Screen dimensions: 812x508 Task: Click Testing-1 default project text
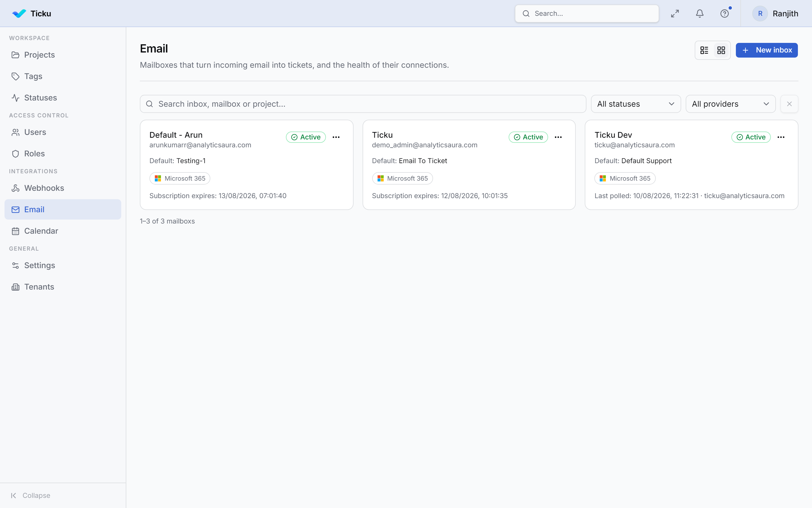[x=191, y=161]
